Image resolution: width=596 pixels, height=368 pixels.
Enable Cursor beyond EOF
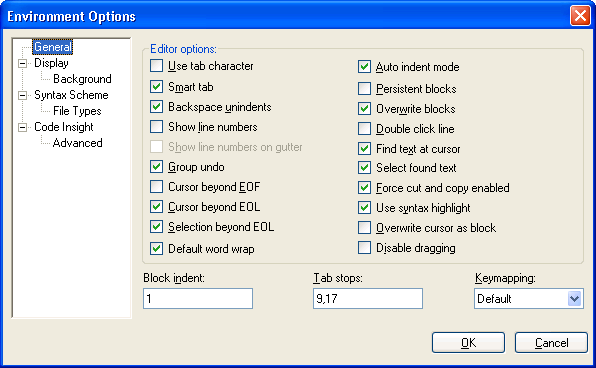156,187
